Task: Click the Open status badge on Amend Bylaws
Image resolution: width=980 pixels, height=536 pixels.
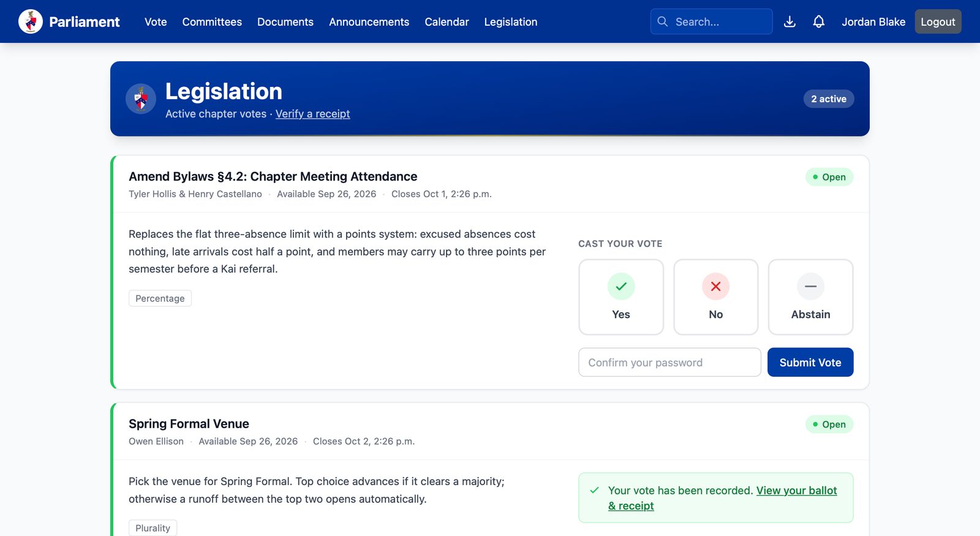Action: coord(829,177)
